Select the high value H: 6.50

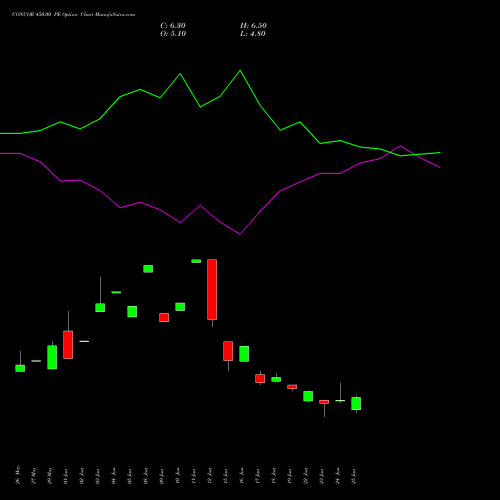253,26
